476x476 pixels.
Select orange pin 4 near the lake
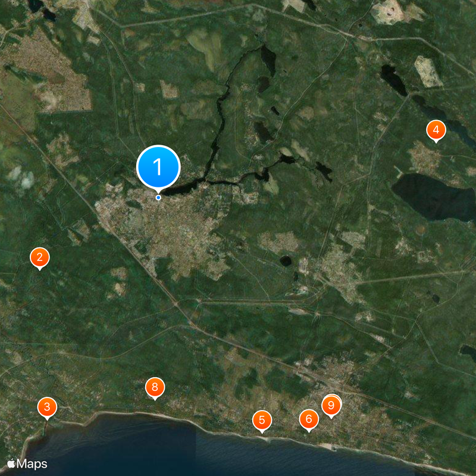click(436, 130)
